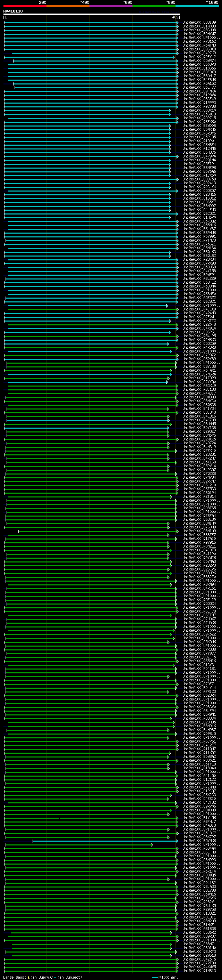Click the green ~80% identity legend bar

[x=154, y=6]
